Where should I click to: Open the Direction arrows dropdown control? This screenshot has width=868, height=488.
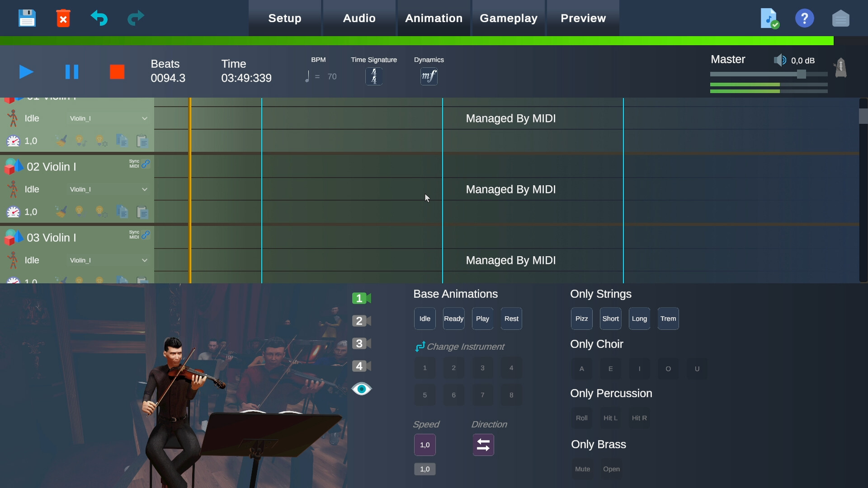coord(483,445)
